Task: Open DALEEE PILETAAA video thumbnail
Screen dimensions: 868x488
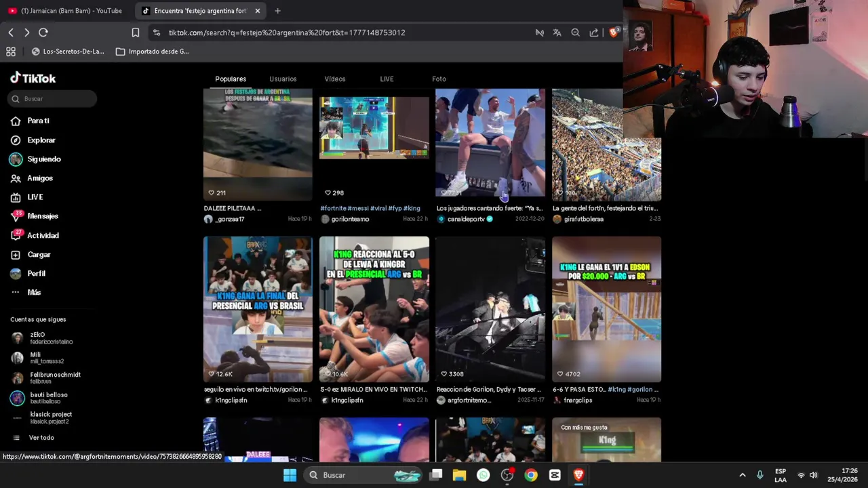Action: pyautogui.click(x=258, y=144)
